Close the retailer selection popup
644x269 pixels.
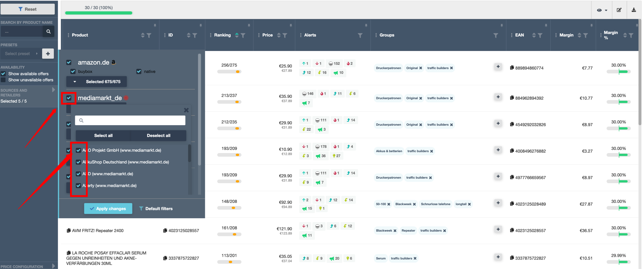[x=186, y=110]
